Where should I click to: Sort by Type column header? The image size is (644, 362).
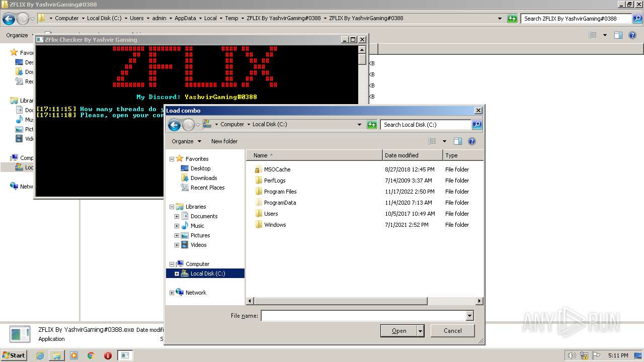[463, 155]
